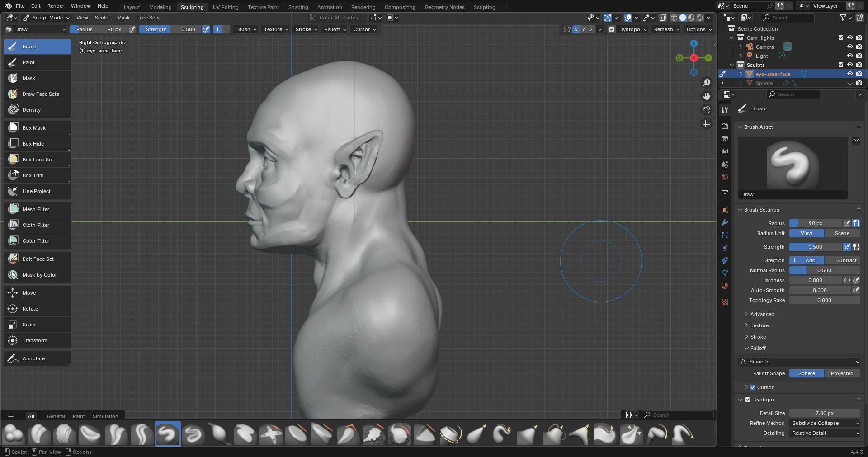The width and height of the screenshot is (868, 457).
Task: Set Falloff Shape to Projected
Action: 842,373
